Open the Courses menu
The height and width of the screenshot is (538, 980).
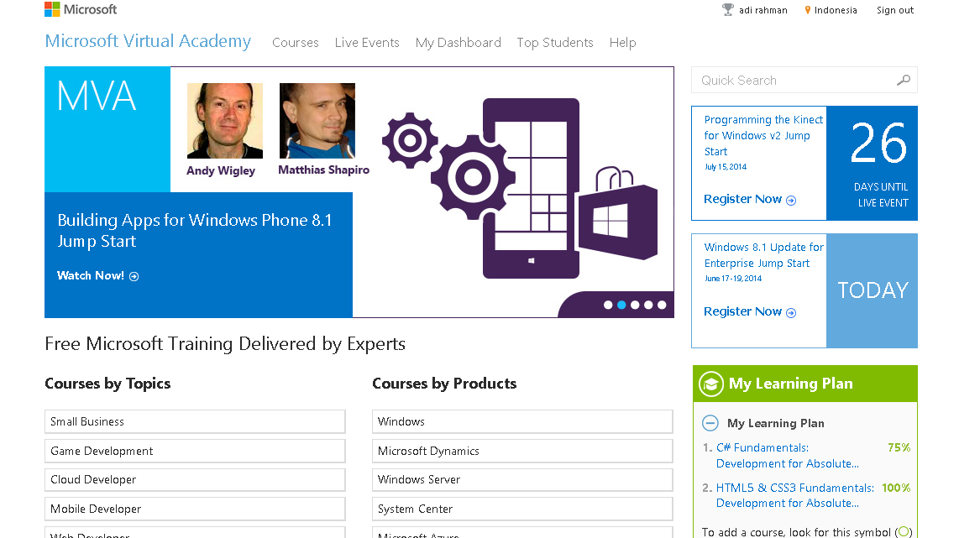tap(296, 43)
